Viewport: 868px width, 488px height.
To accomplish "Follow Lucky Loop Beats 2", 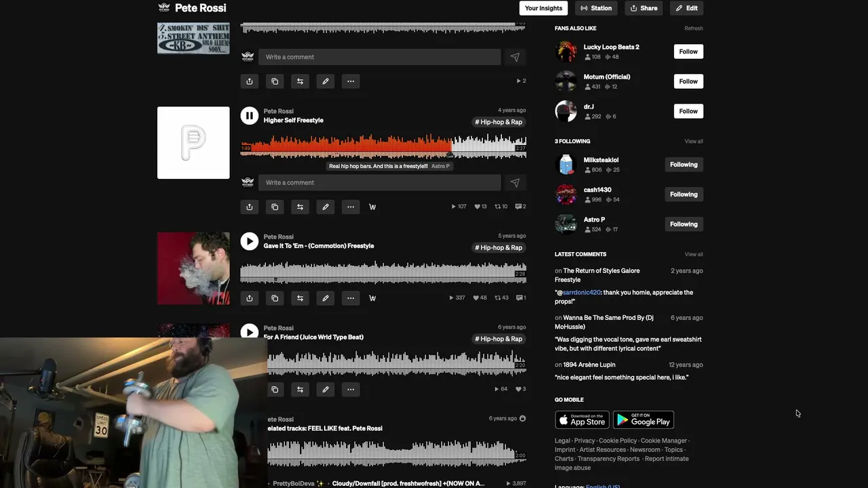I will (x=688, y=52).
